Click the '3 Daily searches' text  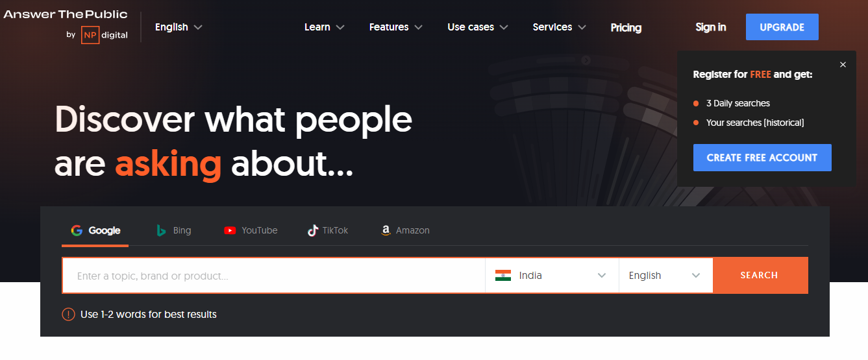pyautogui.click(x=738, y=103)
